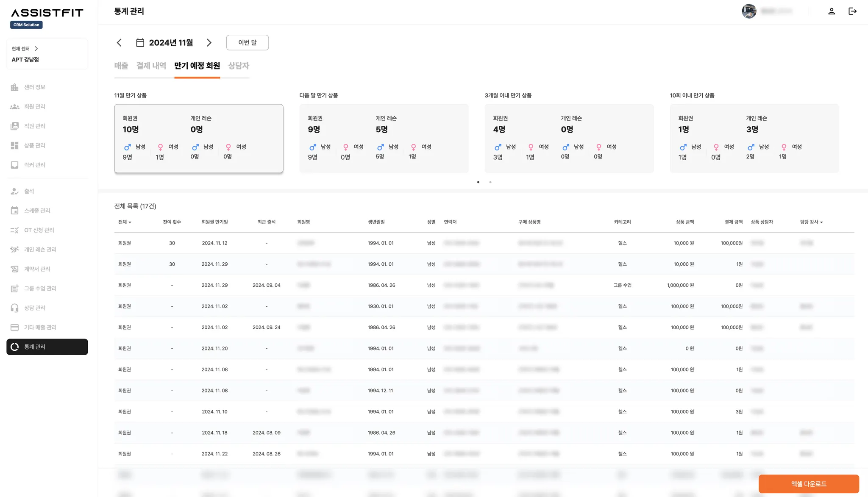The image size is (868, 497).
Task: Select 스케줄 관리 calendar icon in sidebar
Action: pos(14,211)
